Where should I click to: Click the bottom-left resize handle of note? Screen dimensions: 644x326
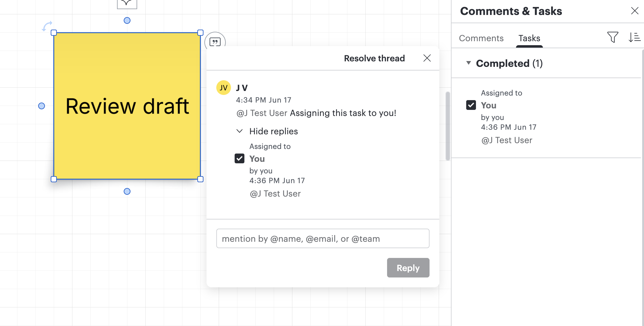54,179
